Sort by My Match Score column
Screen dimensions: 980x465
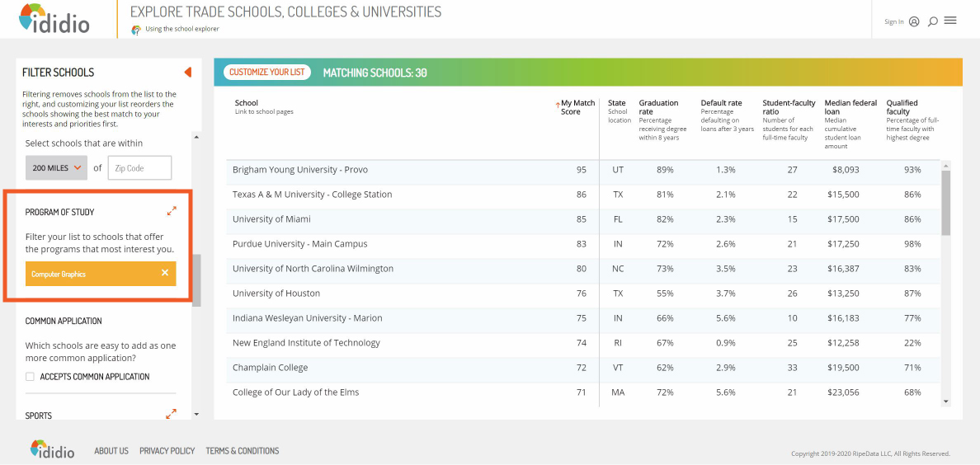pyautogui.click(x=577, y=107)
